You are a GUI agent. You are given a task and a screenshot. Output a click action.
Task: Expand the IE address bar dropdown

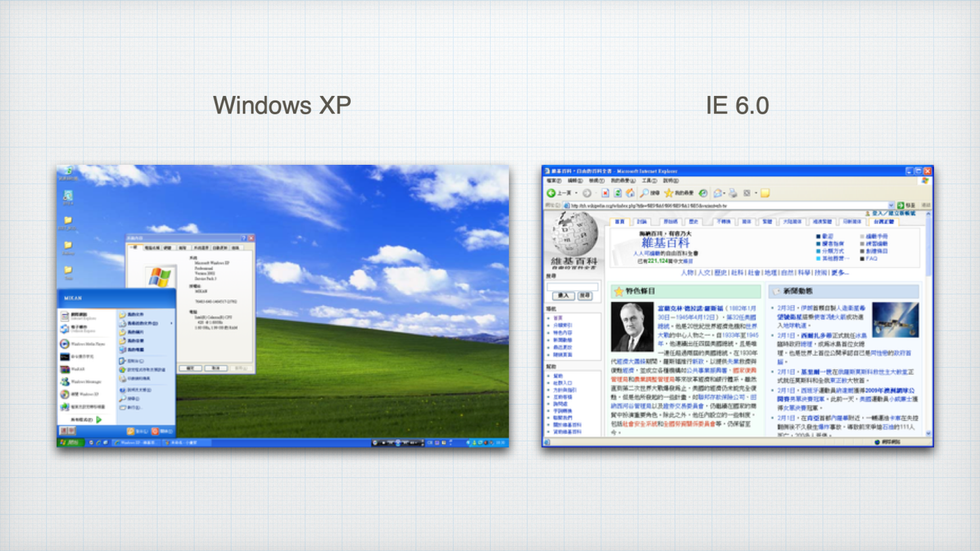(891, 206)
